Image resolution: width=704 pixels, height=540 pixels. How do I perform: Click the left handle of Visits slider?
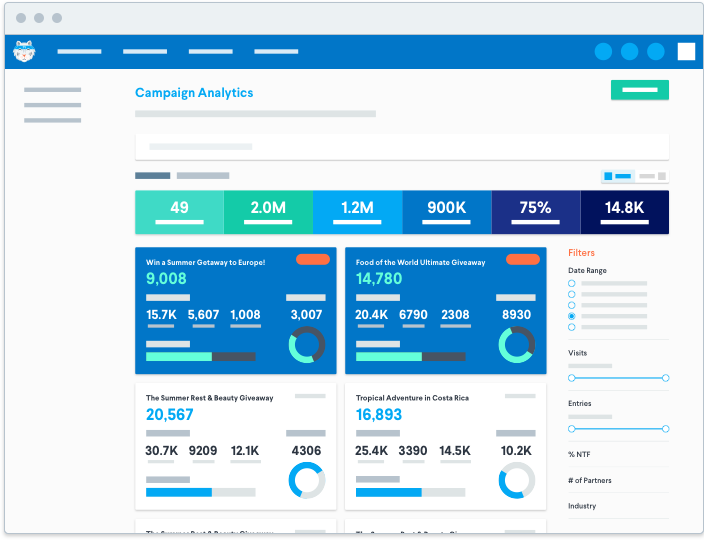[572, 378]
